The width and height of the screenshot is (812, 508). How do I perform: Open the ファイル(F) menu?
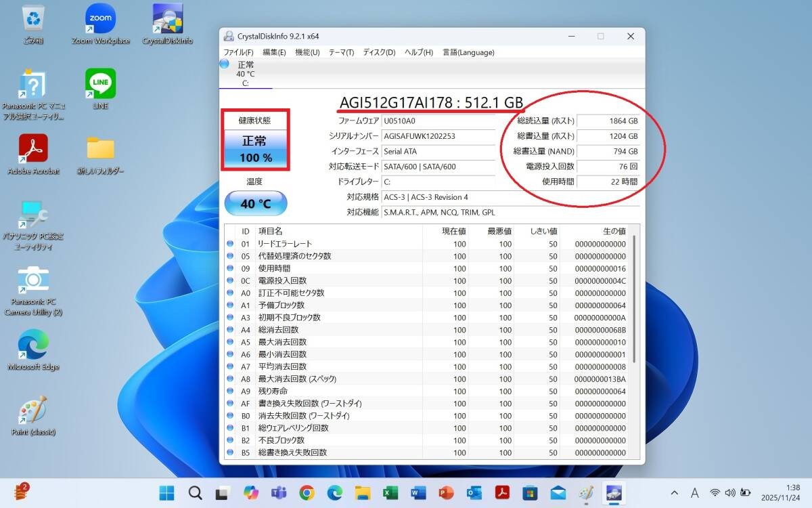coord(238,52)
